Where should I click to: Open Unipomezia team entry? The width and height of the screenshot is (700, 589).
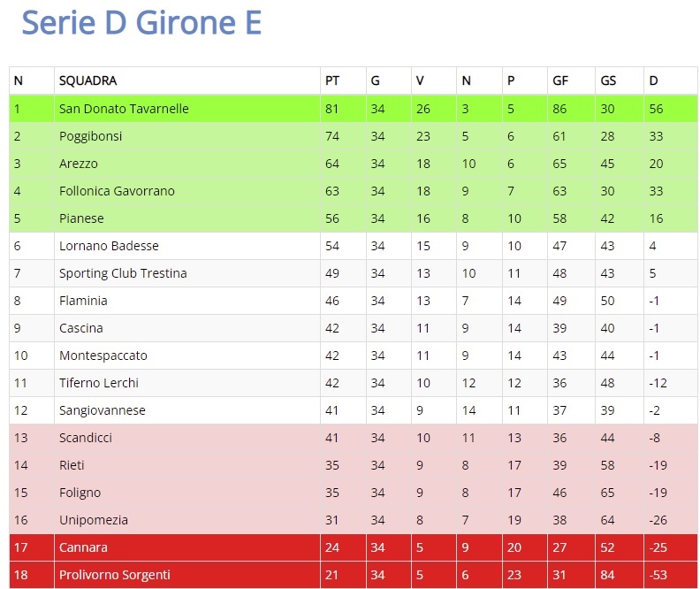click(x=94, y=520)
